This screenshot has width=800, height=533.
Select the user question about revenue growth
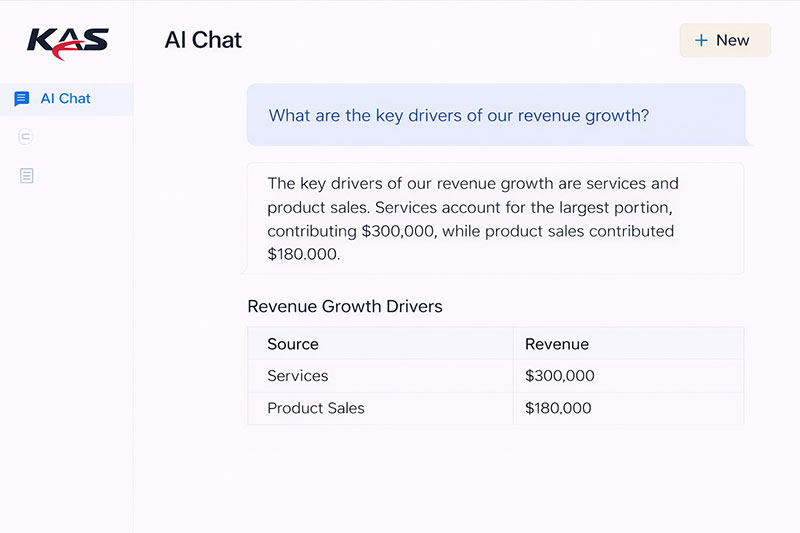click(459, 116)
